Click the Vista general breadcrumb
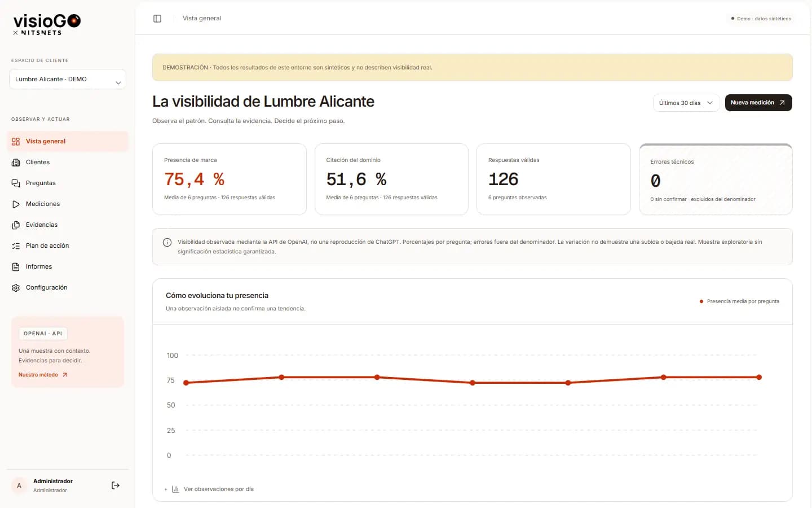The width and height of the screenshot is (812, 508). (202, 19)
